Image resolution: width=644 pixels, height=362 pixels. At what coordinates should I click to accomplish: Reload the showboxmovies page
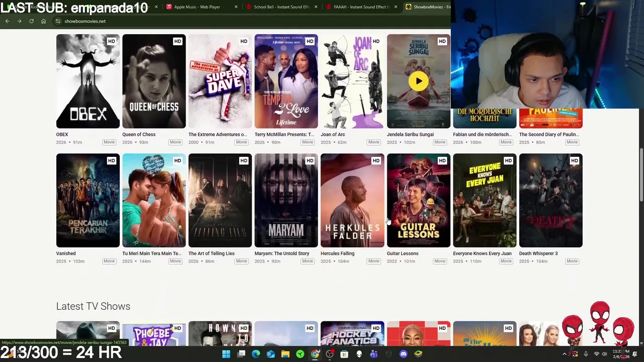pyautogui.click(x=31, y=21)
